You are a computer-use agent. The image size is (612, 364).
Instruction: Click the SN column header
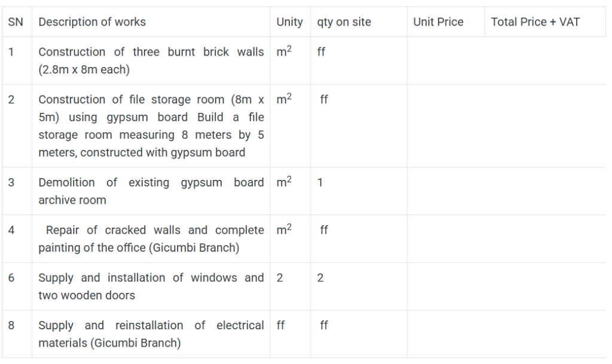(16, 22)
